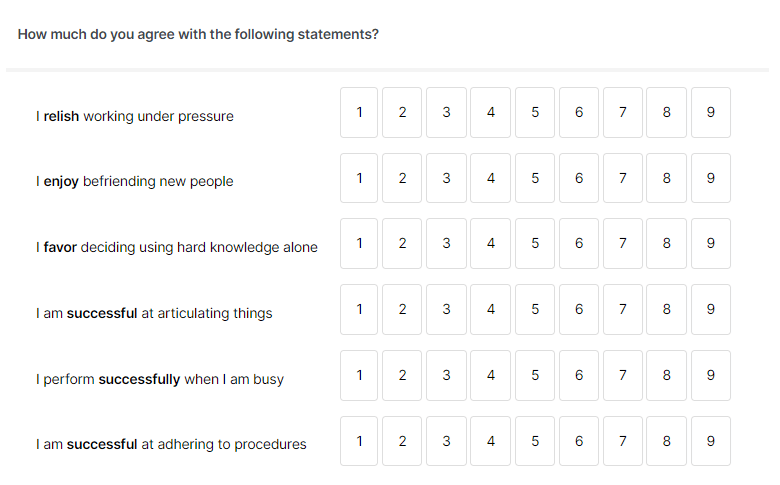Select 2 for befriending new people
The width and height of the screenshot is (780, 485).
click(x=402, y=178)
